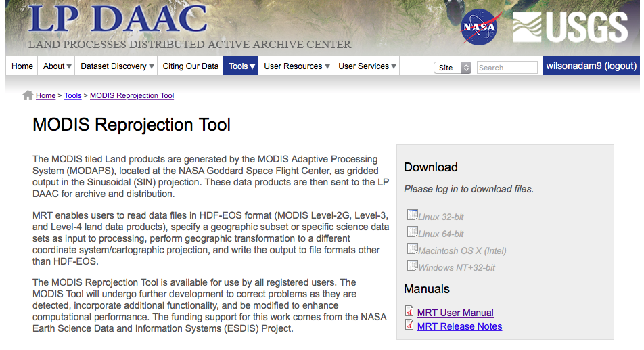Open the MRT User Manual link
Viewport: 644px width, 350px height.
pos(455,313)
